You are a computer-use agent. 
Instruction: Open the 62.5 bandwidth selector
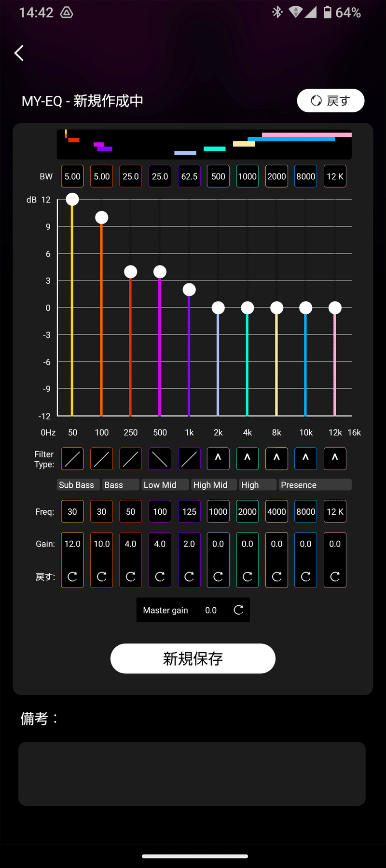189,176
